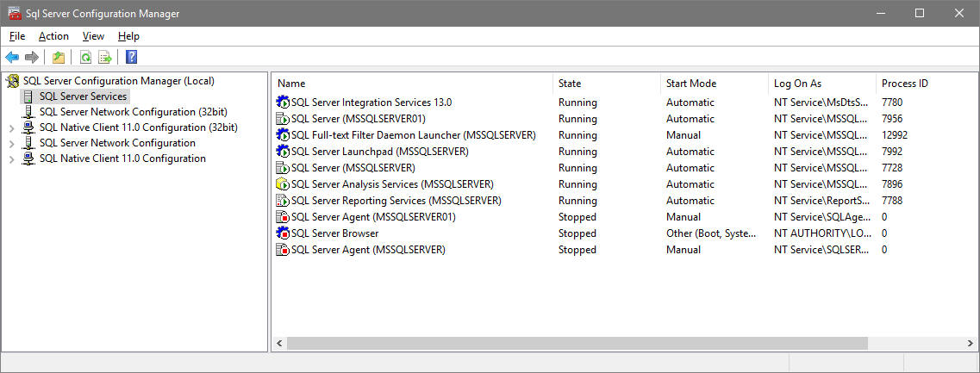Click the Reporting Services service icon
The image size is (980, 373).
pos(283,200)
